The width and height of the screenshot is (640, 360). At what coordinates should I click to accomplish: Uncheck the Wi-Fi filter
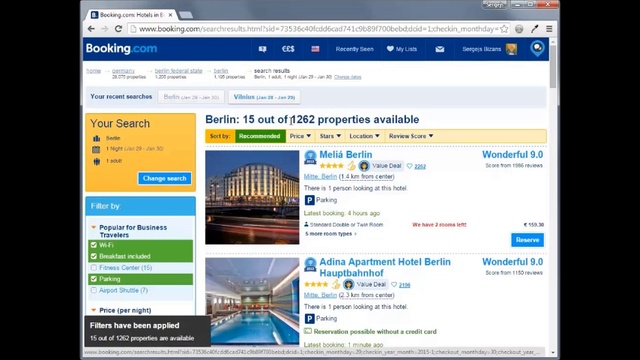tap(94, 245)
